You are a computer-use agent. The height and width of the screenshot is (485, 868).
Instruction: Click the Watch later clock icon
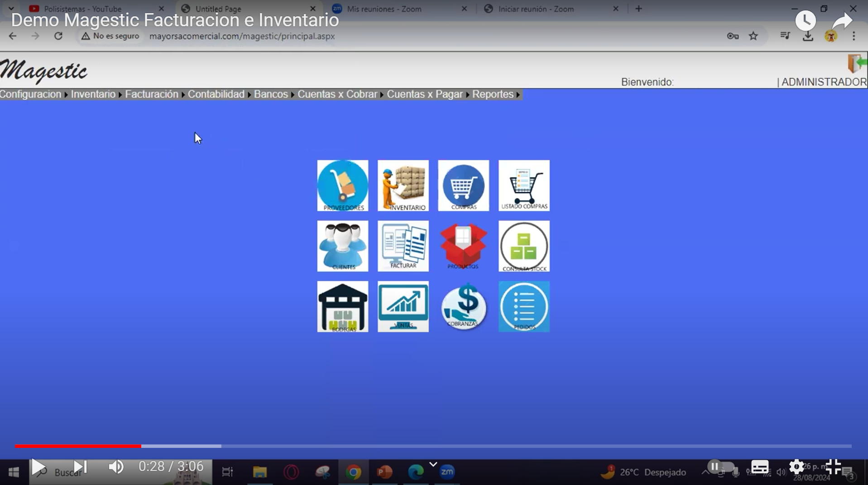pos(806,20)
